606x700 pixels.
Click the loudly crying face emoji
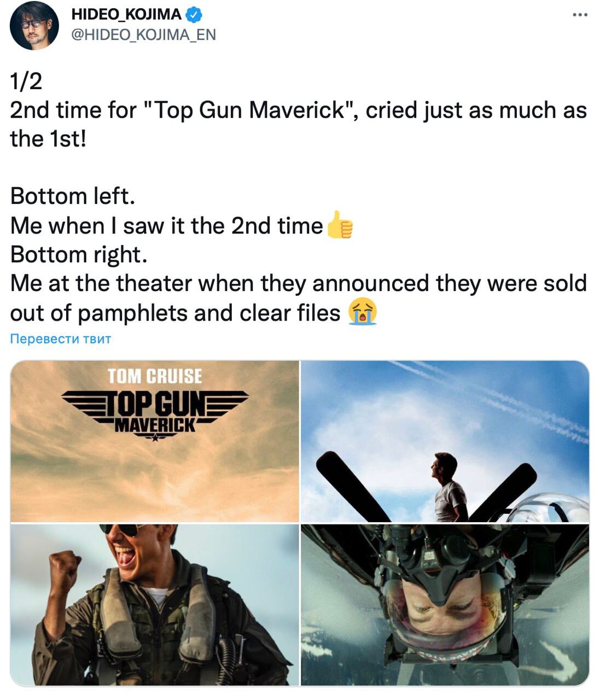(x=363, y=312)
